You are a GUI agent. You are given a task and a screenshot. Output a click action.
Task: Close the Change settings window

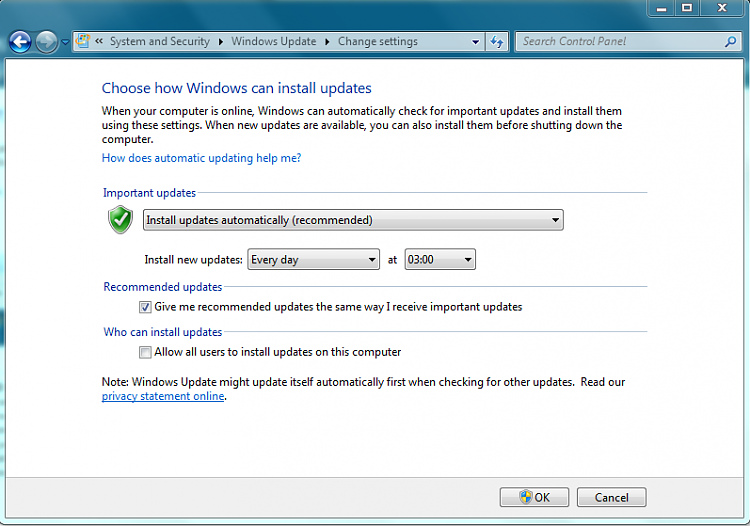coord(722,7)
